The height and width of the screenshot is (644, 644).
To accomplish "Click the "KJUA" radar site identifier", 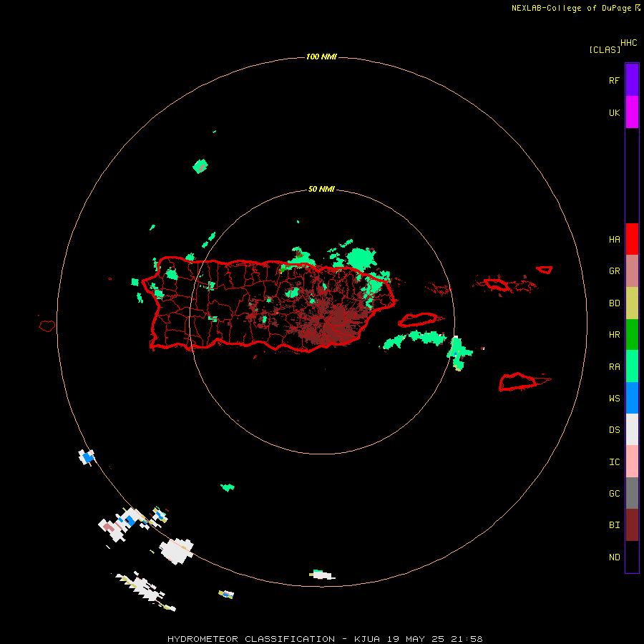I will click(x=367, y=639).
